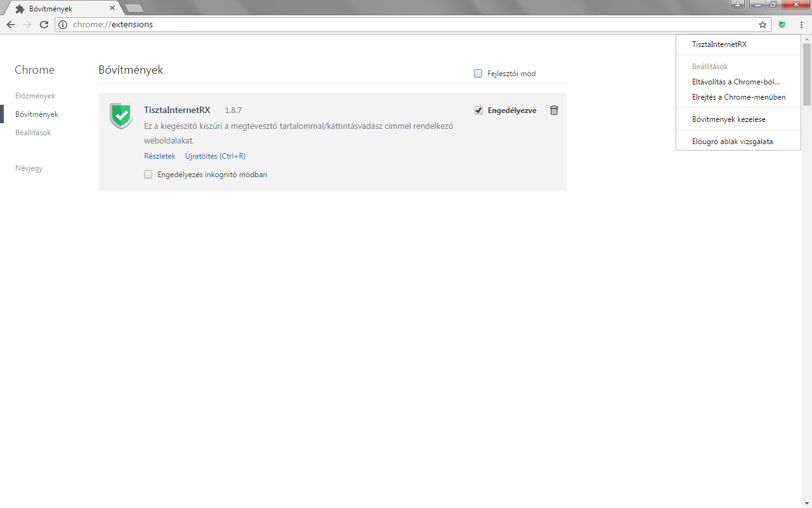Screen dimensions: 812x508
Task: Click the extension version number 1.8.7
Action: pos(233,110)
